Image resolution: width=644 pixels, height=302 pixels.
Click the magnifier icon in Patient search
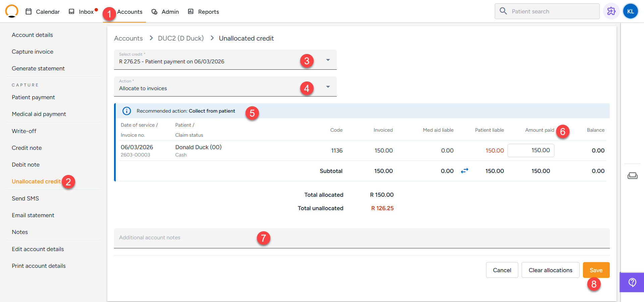[503, 11]
